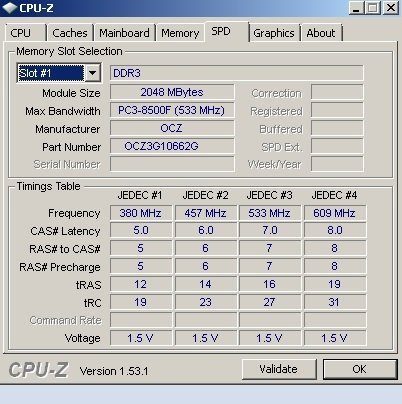Select the Slot #1 combo box

(x=59, y=73)
